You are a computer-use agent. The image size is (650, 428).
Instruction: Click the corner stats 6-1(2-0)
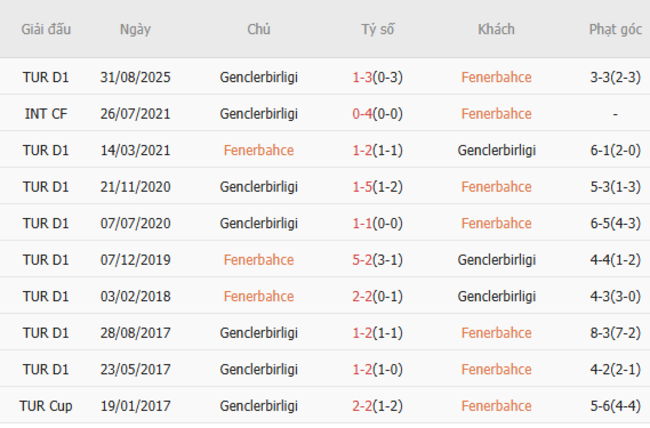coord(615,150)
